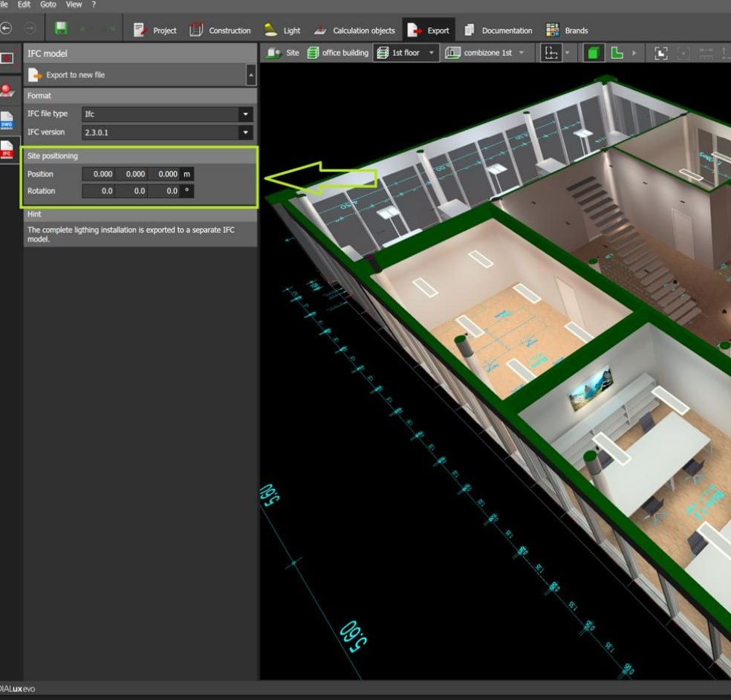Click Rotation X angle field
The image size is (731, 700).
(98, 191)
